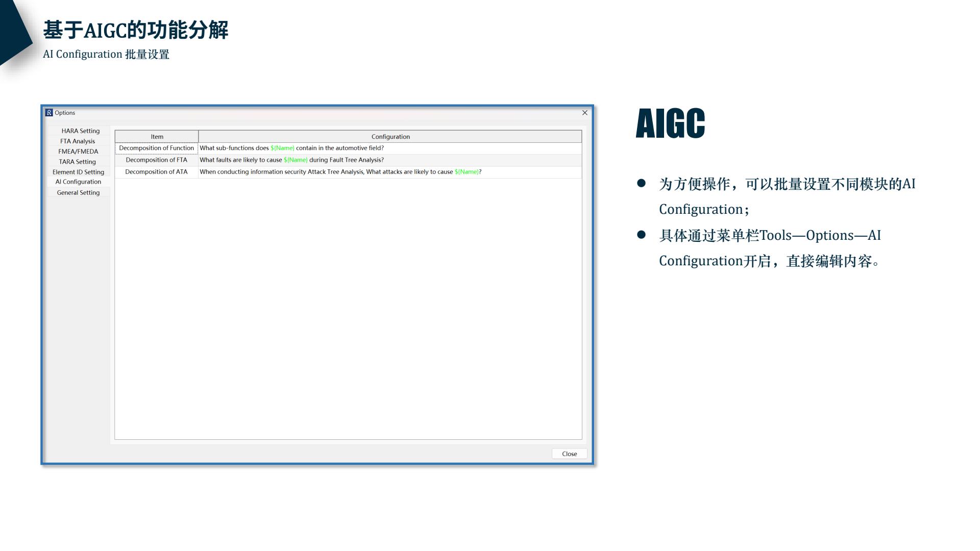Image resolution: width=980 pixels, height=551 pixels.
Task: Click the Close button
Action: (x=569, y=454)
